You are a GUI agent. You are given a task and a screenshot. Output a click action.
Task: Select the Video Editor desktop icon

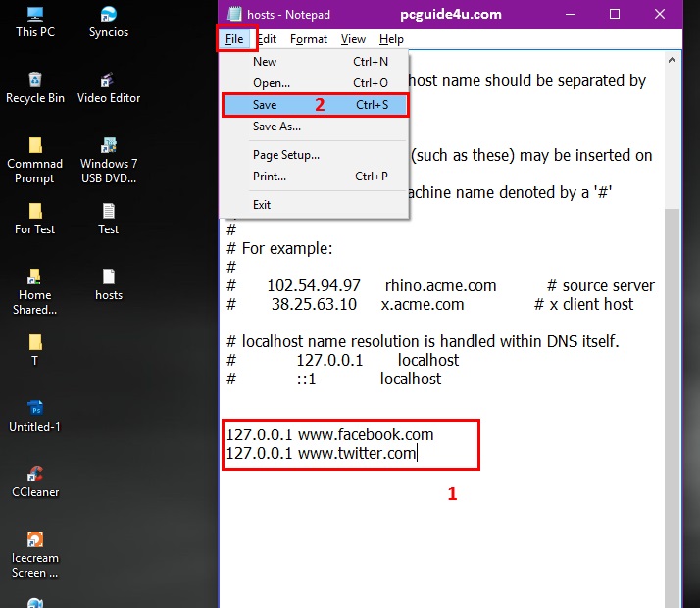109,81
